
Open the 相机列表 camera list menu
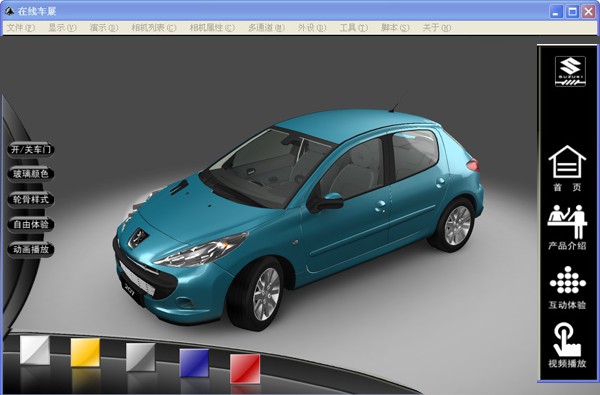(x=153, y=28)
